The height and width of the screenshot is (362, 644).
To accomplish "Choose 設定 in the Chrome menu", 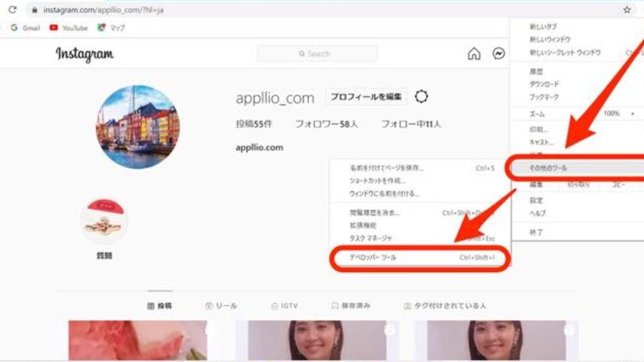I will [x=536, y=201].
